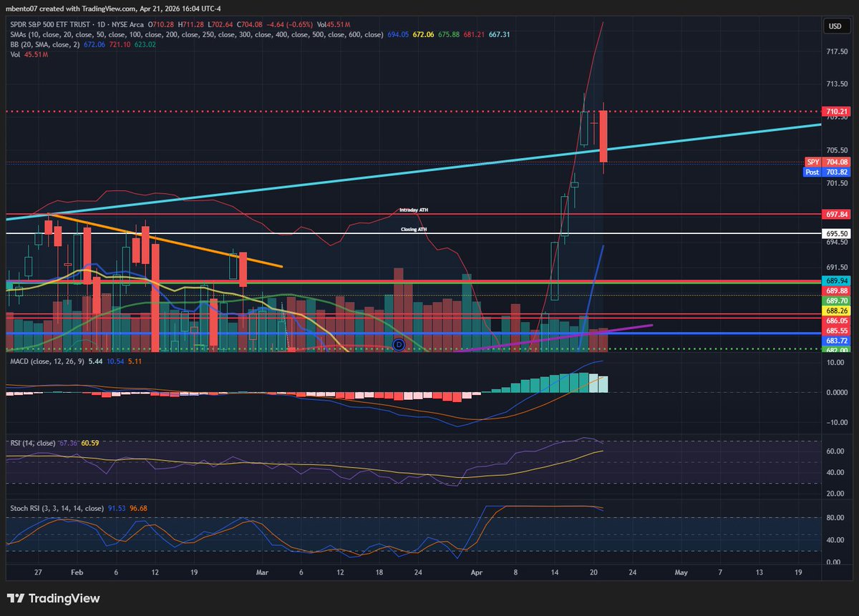
Task: Click the 'Apr' label on time axis
Action: pyautogui.click(x=477, y=572)
